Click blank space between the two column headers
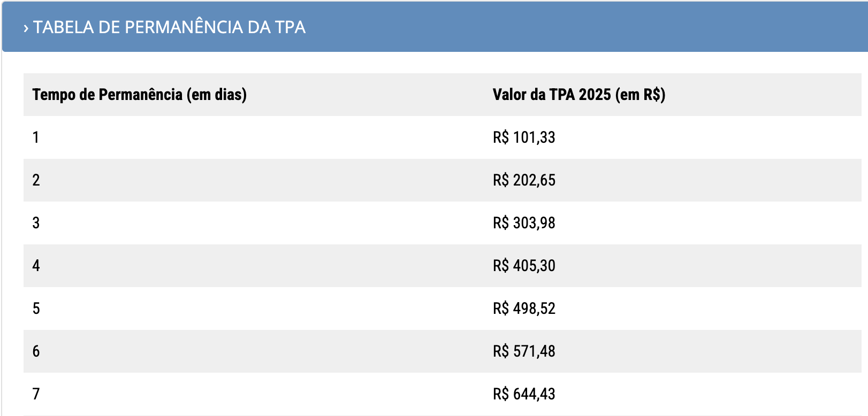The width and height of the screenshot is (868, 416). 369,95
